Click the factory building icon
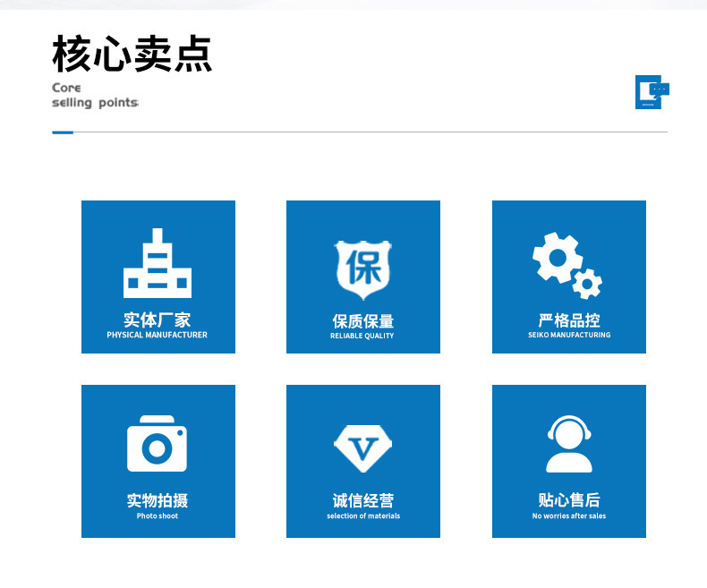 click(158, 263)
